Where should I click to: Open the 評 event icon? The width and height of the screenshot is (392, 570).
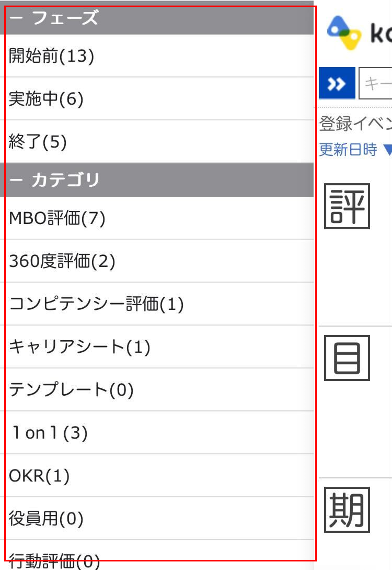click(x=347, y=206)
